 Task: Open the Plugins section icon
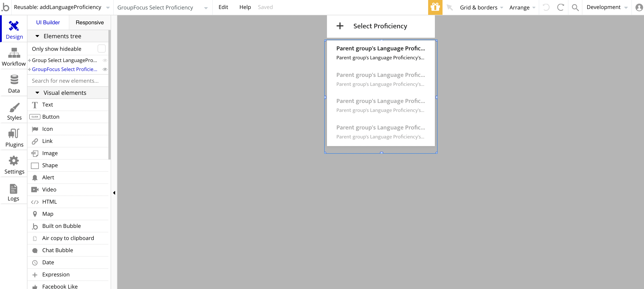coord(14,134)
